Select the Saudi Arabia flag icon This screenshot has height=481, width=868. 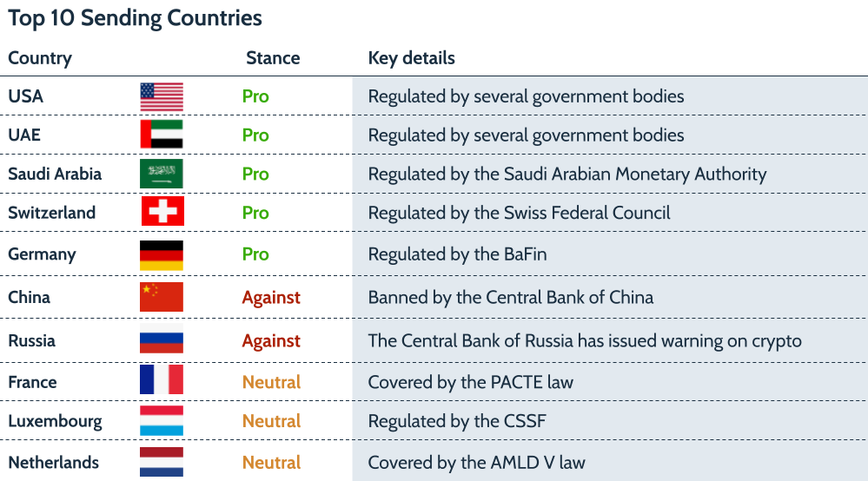pos(162,174)
